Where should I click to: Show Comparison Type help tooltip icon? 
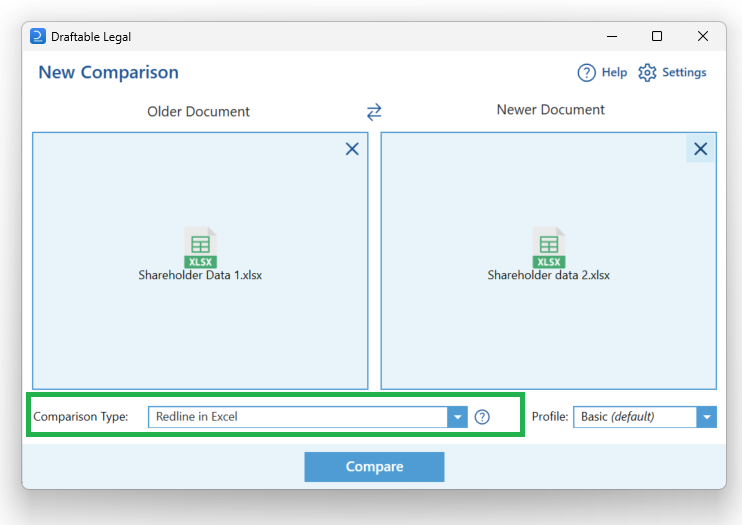(x=482, y=417)
